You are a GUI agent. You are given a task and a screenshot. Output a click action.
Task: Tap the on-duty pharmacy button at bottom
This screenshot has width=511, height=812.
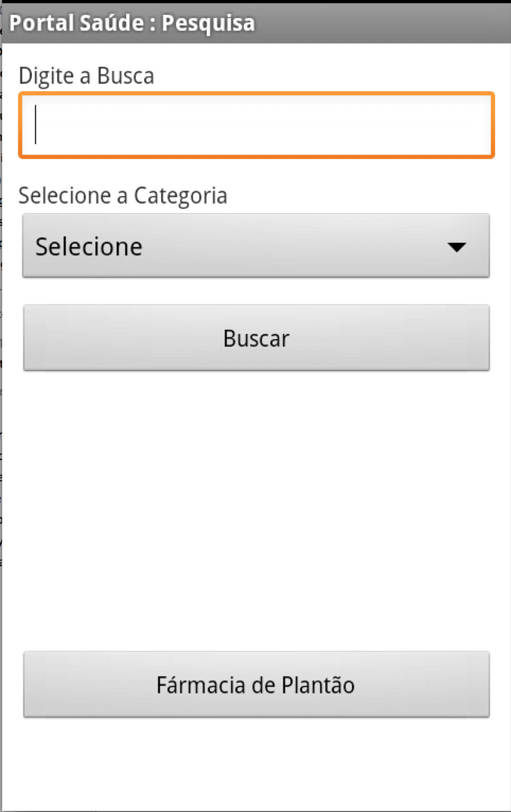pyautogui.click(x=256, y=685)
